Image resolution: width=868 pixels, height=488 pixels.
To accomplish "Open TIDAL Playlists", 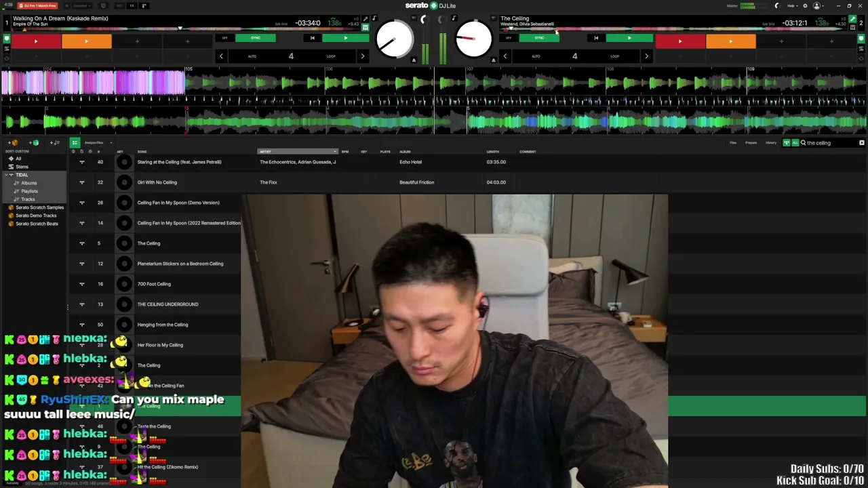I will pyautogui.click(x=29, y=191).
